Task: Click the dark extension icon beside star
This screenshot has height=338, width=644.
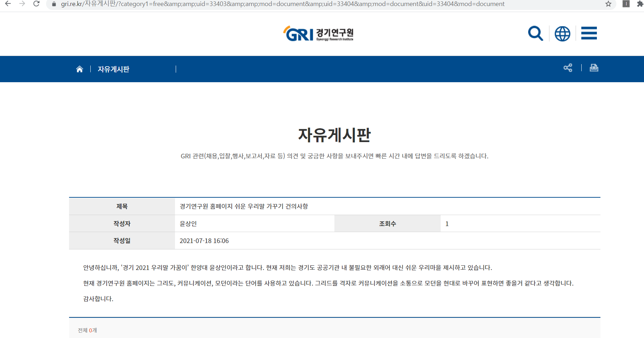Action: coord(626,4)
